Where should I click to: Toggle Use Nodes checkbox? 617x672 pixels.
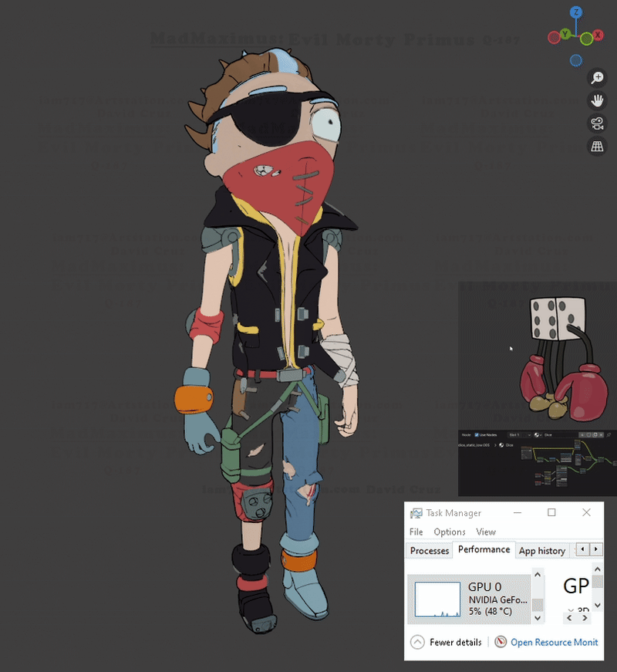pos(477,435)
